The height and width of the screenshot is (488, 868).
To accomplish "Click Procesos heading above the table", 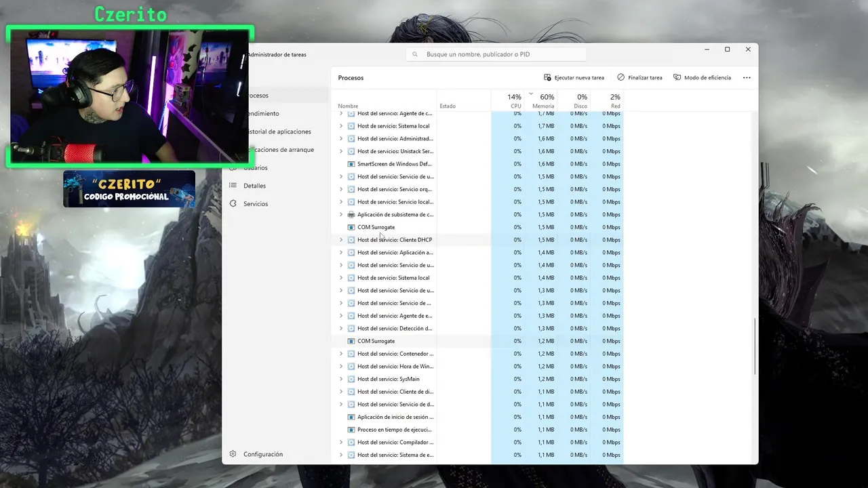I will tap(351, 78).
